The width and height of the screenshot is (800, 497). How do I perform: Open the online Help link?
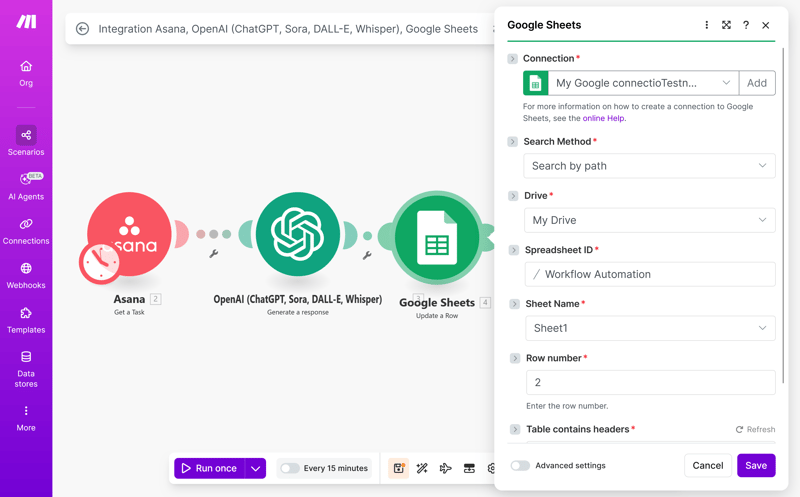[603, 118]
